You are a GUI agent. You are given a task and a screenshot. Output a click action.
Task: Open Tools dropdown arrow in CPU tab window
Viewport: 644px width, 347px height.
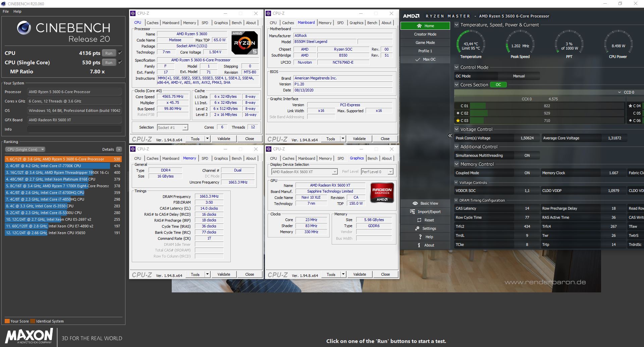[207, 139]
